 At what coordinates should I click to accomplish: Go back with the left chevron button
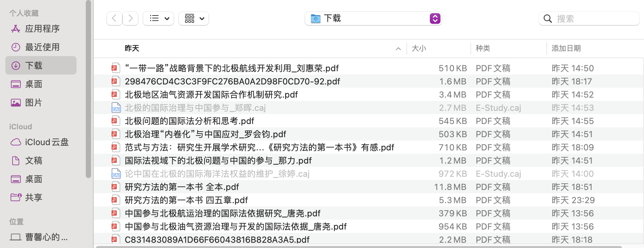point(114,18)
